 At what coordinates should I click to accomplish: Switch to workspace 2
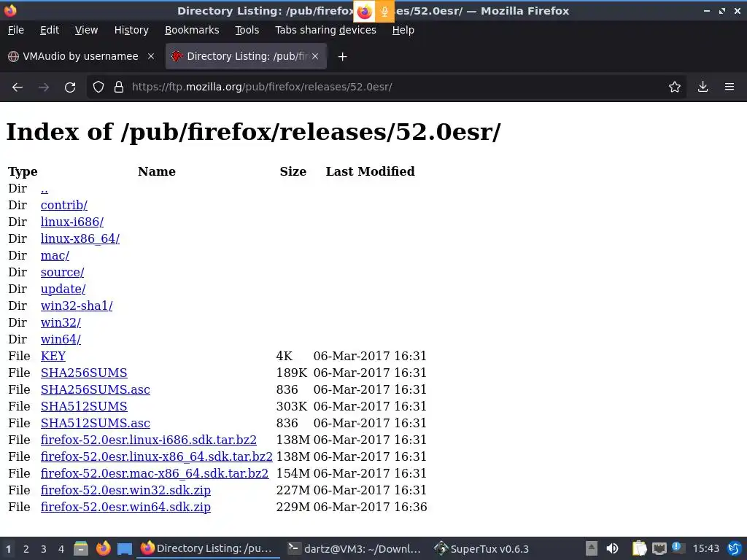(x=26, y=549)
